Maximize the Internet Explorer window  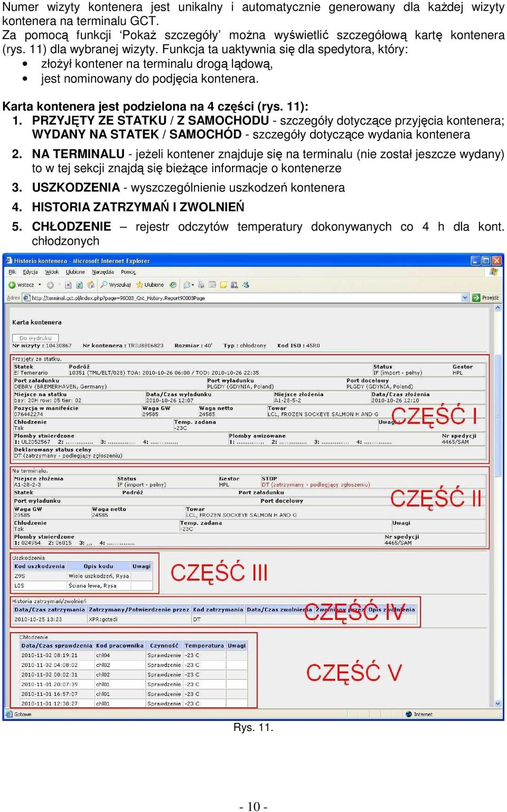click(486, 261)
